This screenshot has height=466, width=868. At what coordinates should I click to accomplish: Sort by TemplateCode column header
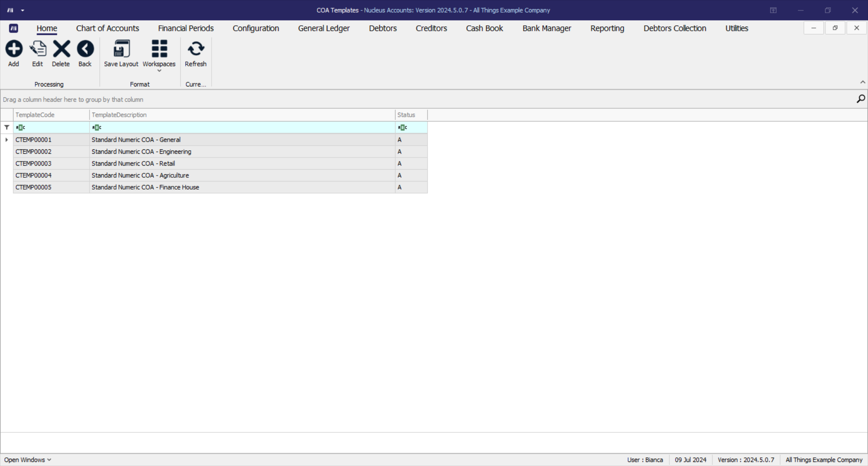(52, 115)
